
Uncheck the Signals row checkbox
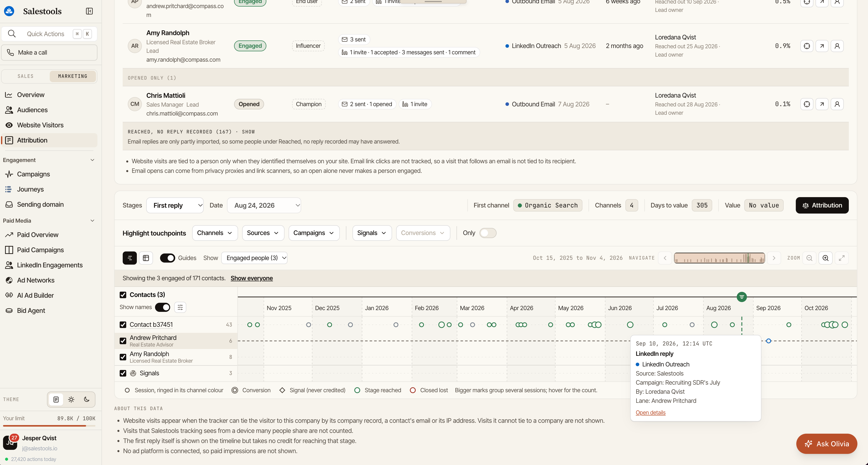point(123,373)
